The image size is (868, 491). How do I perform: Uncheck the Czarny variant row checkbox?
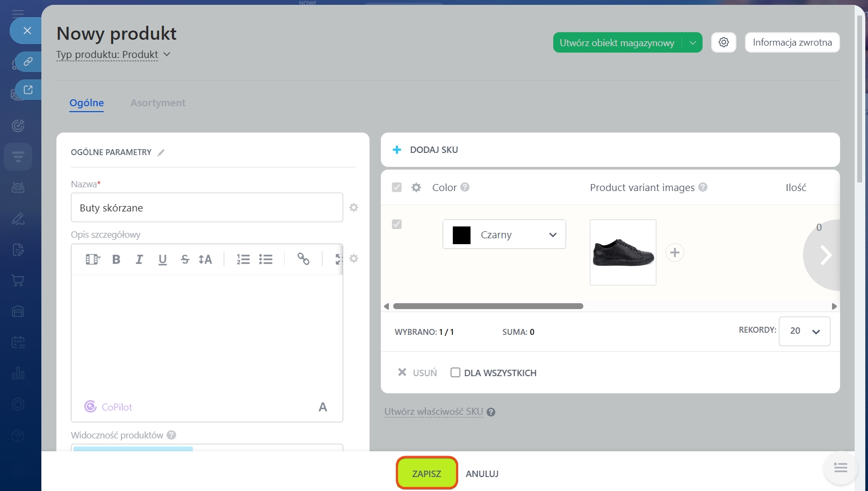(397, 224)
